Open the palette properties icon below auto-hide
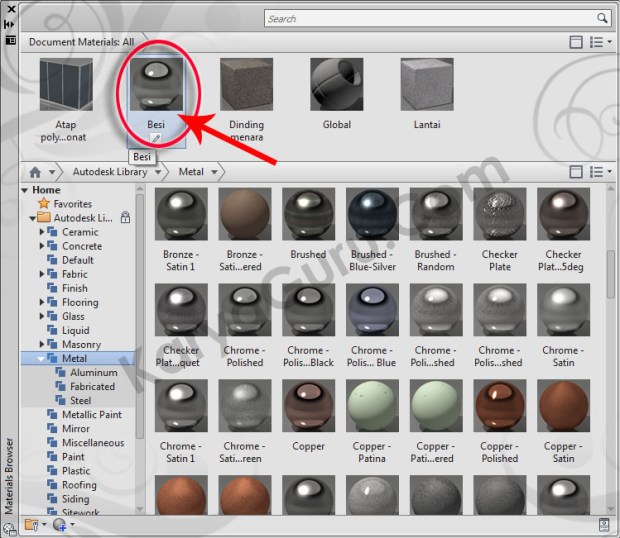 [10, 40]
